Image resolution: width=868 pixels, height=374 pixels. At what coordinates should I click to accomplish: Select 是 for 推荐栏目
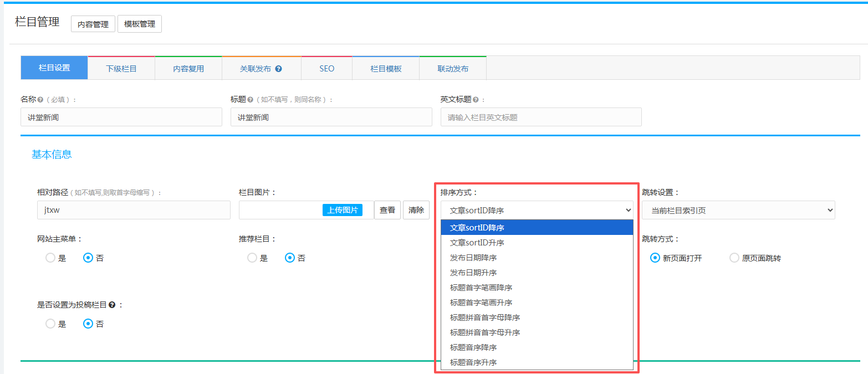coord(252,258)
